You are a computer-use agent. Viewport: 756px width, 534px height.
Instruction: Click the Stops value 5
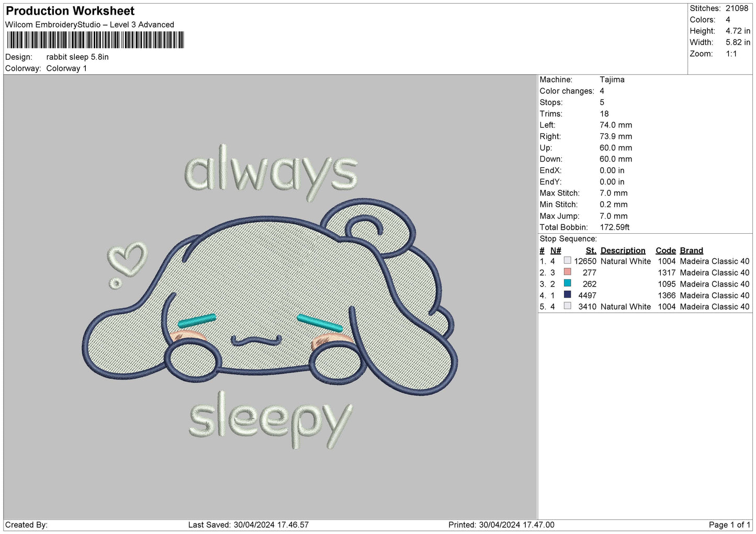point(602,103)
